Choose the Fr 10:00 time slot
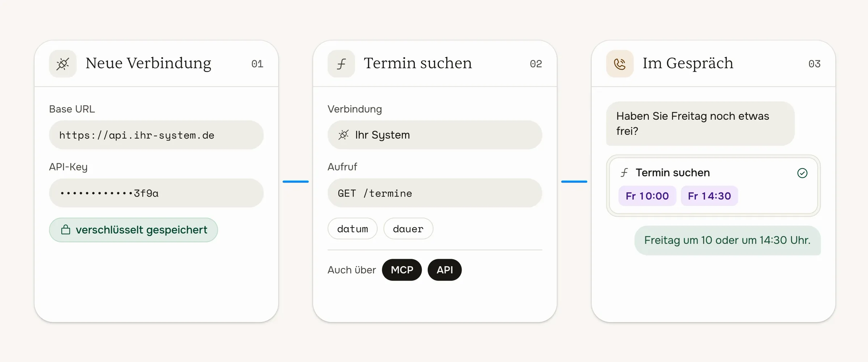 tap(647, 196)
